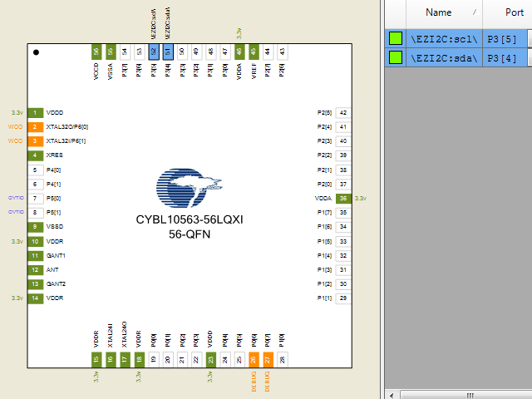Select pin 40 P2[3]

[x=343, y=141]
